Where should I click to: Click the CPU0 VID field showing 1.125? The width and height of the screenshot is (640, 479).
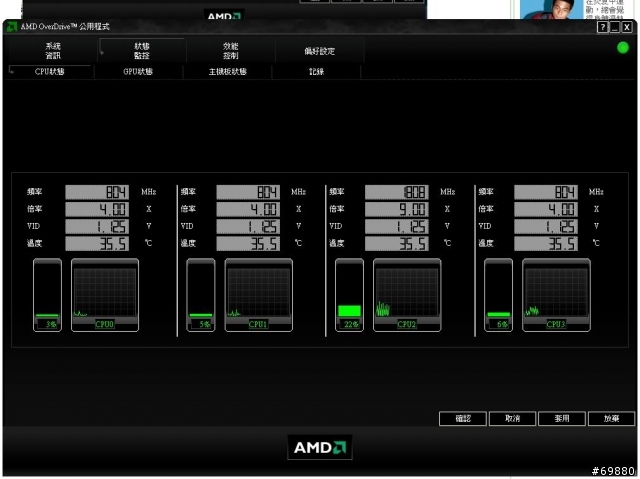point(97,226)
